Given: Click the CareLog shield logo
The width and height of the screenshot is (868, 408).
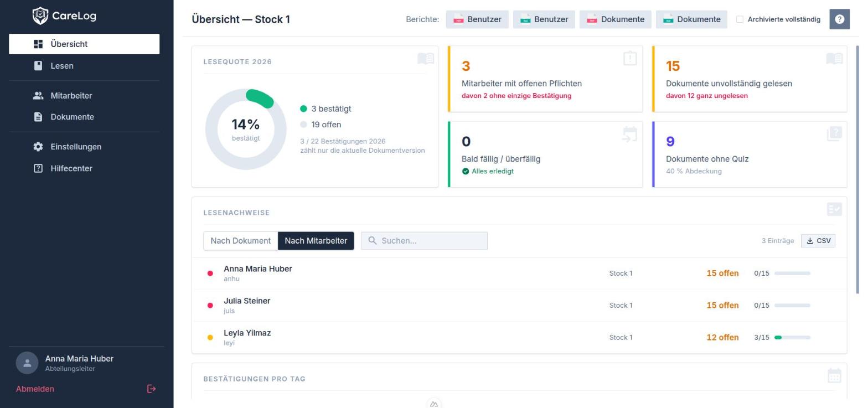Looking at the screenshot, I should tap(40, 16).
